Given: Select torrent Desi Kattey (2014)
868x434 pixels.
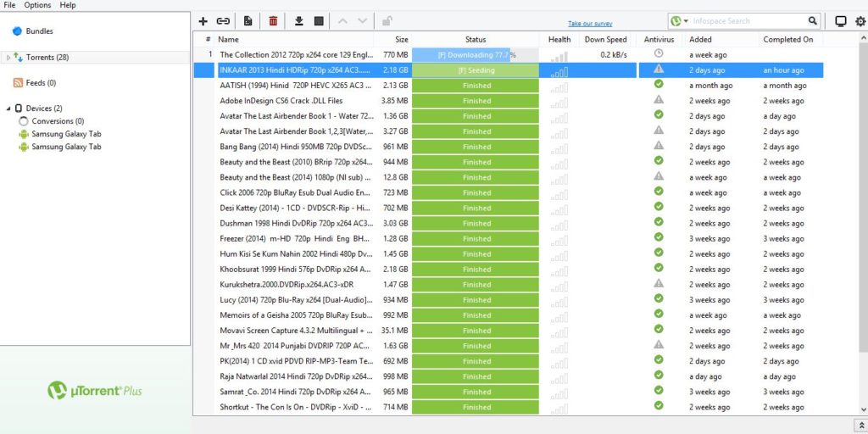Looking at the screenshot, I should pyautogui.click(x=295, y=209).
